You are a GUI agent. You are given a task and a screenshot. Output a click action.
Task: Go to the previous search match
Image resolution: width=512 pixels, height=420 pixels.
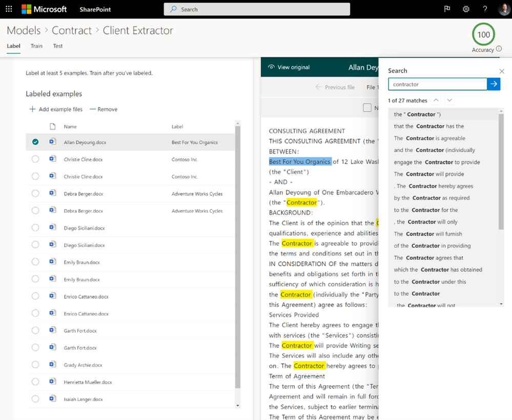coord(436,100)
